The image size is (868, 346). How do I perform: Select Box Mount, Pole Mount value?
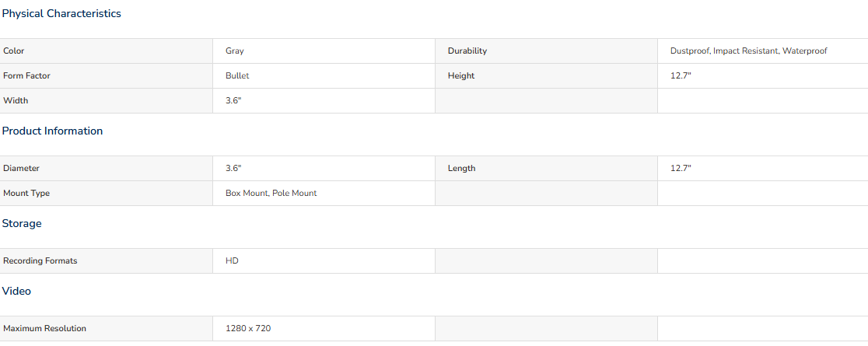[x=271, y=193]
